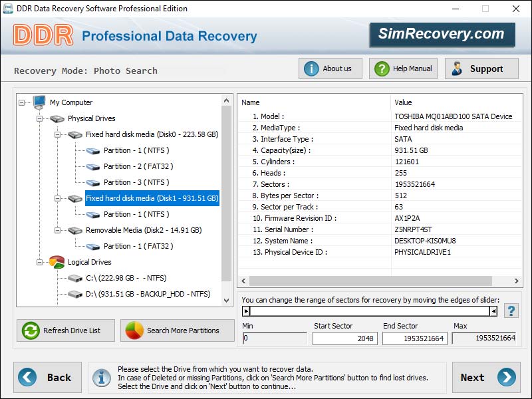
Task: Select Removable Media Disk2 - 14.91 GB
Action: [x=144, y=230]
